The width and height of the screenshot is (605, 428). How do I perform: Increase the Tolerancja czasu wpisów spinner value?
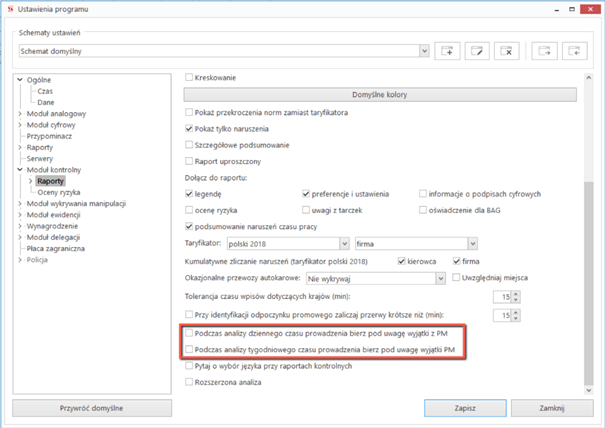pos(516,293)
